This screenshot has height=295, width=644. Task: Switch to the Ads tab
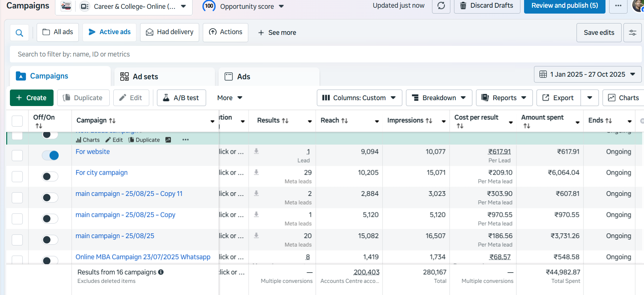pyautogui.click(x=243, y=77)
